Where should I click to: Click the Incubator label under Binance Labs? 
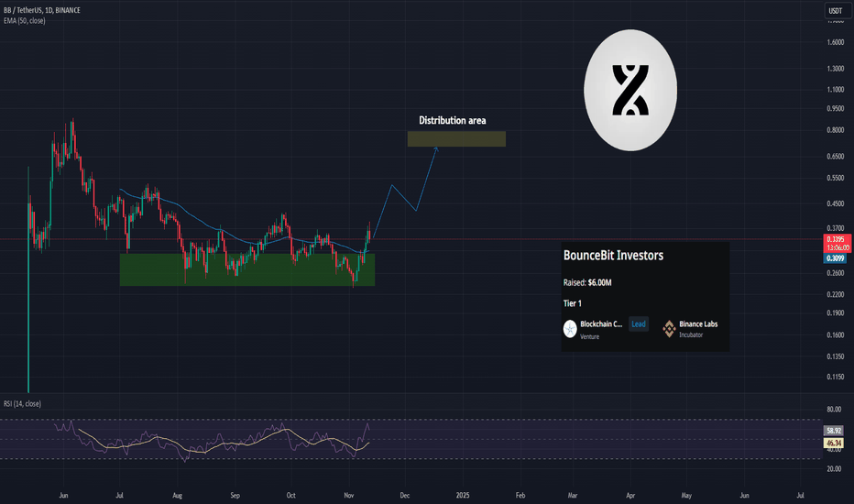coord(691,335)
